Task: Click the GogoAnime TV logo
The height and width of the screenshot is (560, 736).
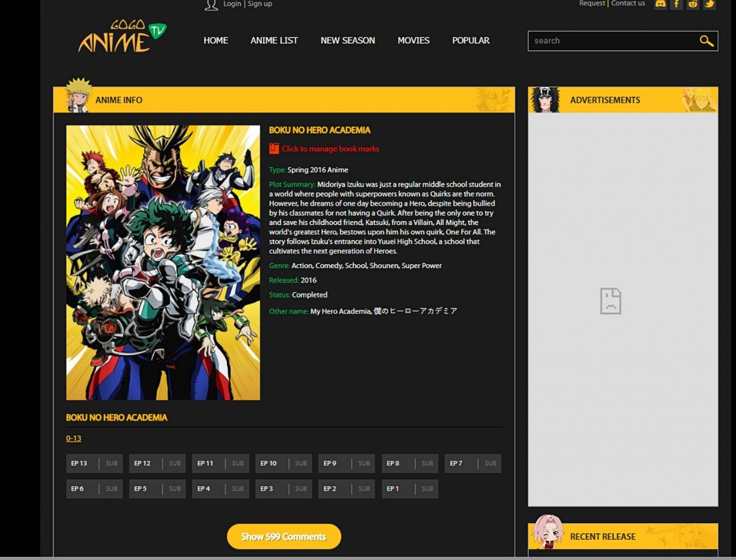Action: pyautogui.click(x=122, y=37)
